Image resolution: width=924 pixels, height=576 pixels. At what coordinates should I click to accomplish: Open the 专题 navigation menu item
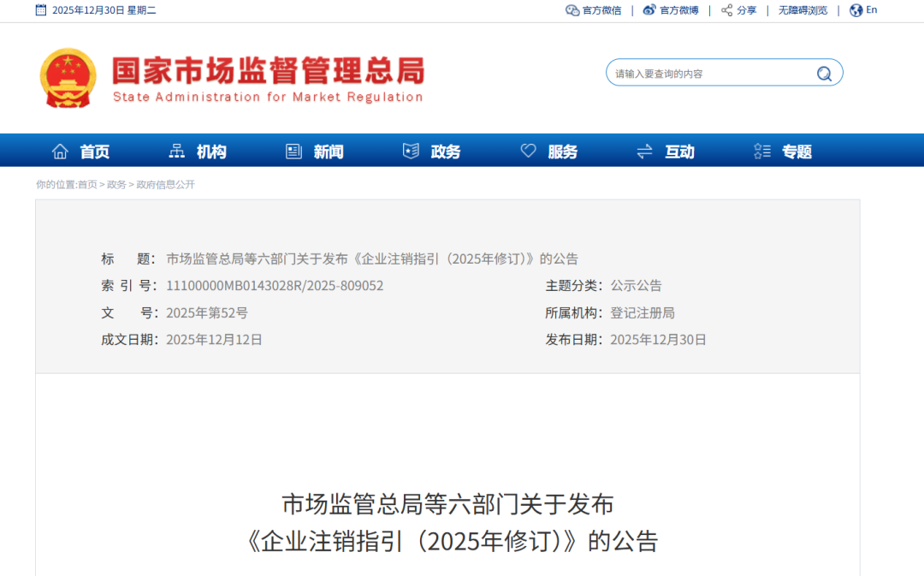pyautogui.click(x=797, y=152)
